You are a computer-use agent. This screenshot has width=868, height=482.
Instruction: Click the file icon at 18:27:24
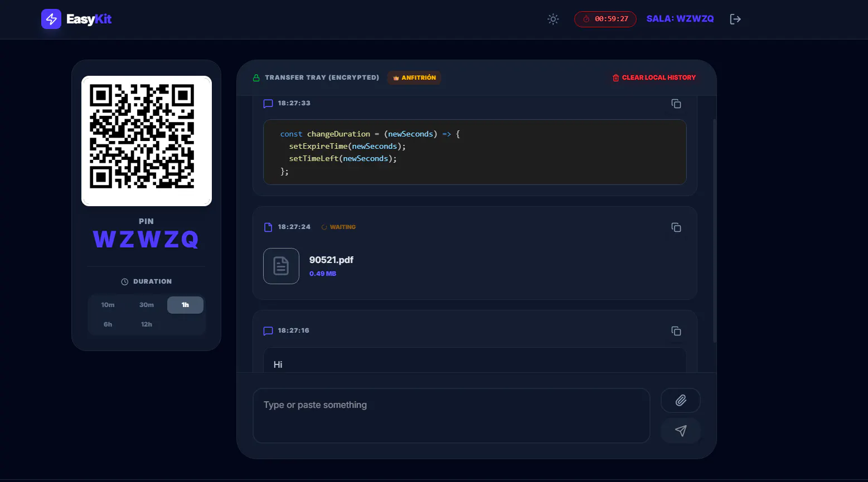pos(268,227)
